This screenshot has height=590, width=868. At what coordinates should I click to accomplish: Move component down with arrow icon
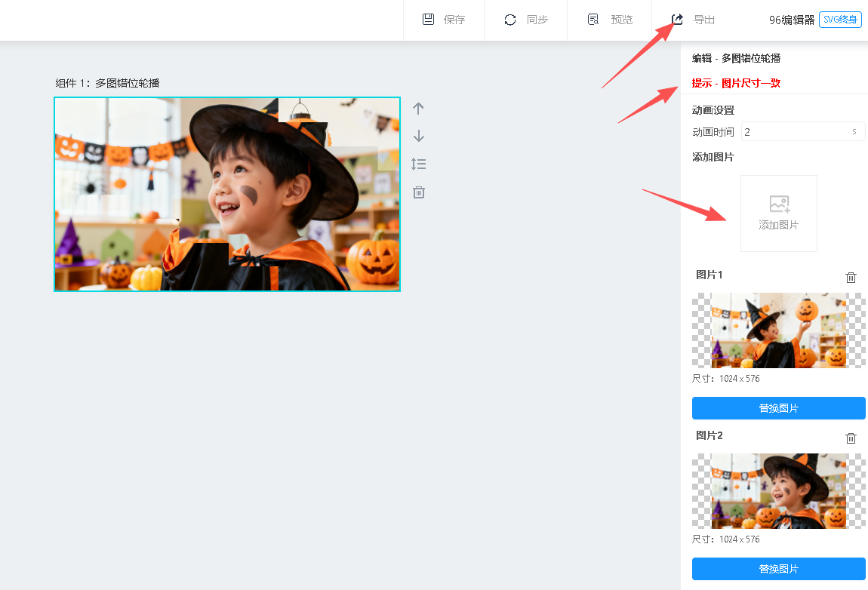[x=419, y=136]
